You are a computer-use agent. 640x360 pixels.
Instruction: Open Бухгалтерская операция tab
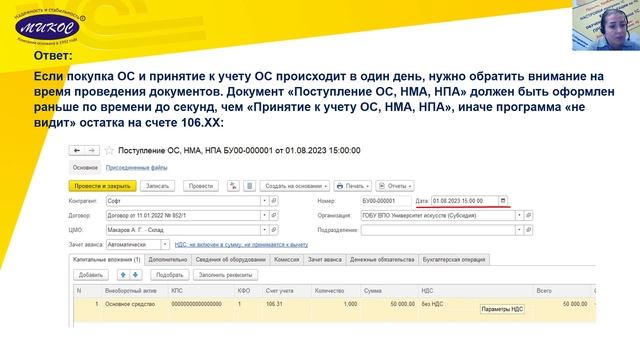(454, 260)
